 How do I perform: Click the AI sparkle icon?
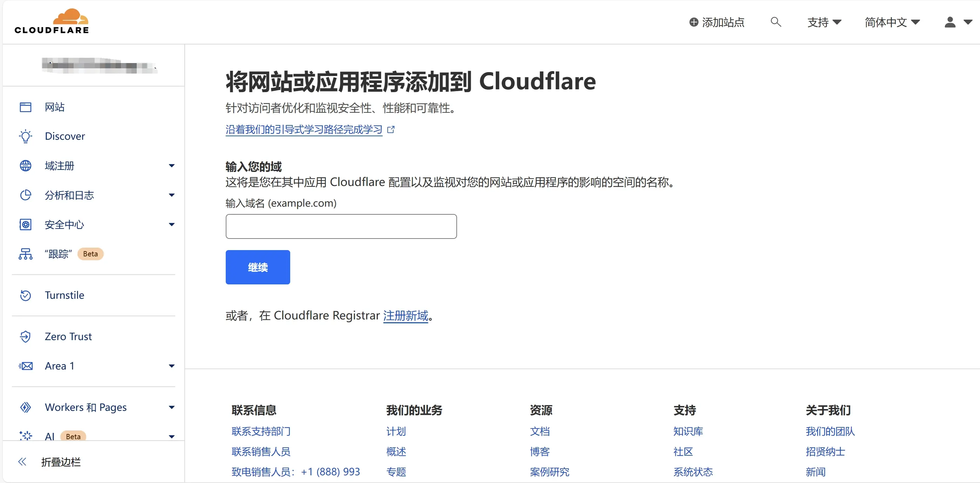[x=26, y=436]
